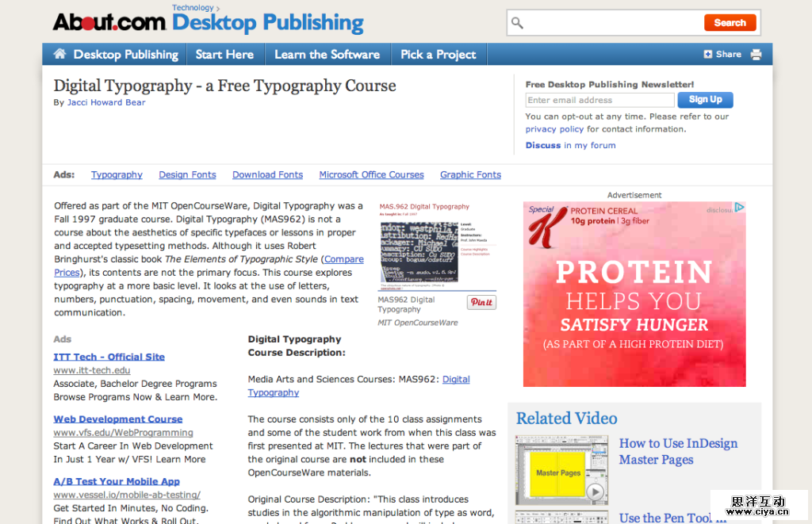Open the Desktop Publishing nav tab
Screen dimensions: 812x524
tap(125, 55)
